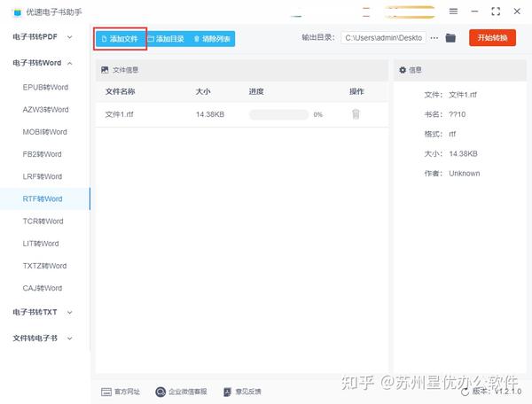Start conversion with 开始转换 button
Image resolution: width=532 pixels, height=404 pixels.
(x=492, y=37)
